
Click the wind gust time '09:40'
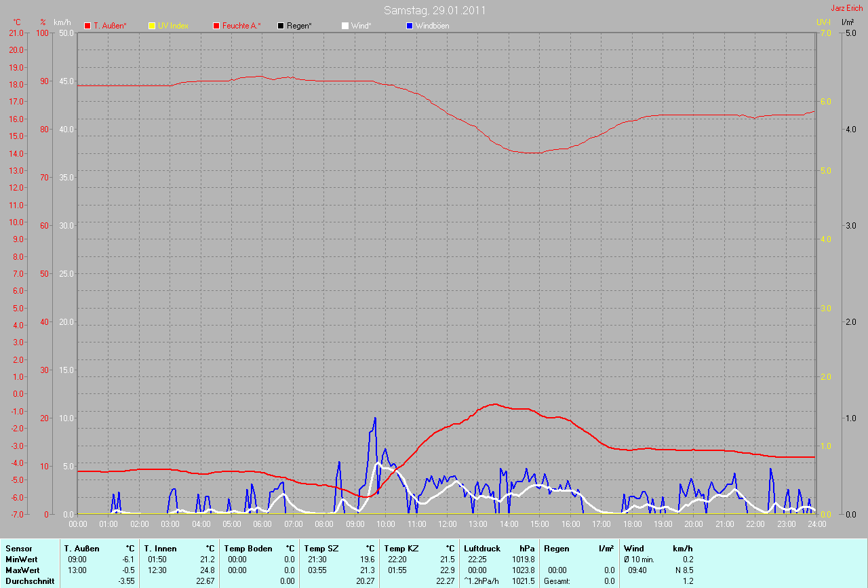pos(637,570)
